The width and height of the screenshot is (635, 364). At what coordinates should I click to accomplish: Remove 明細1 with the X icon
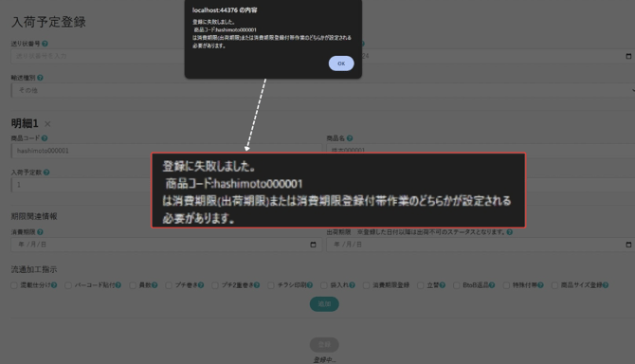click(47, 124)
